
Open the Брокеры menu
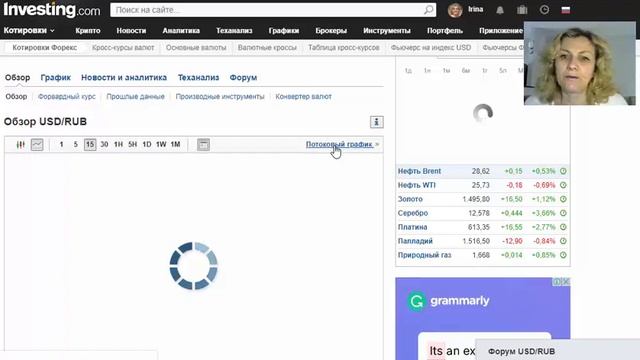[x=331, y=31]
